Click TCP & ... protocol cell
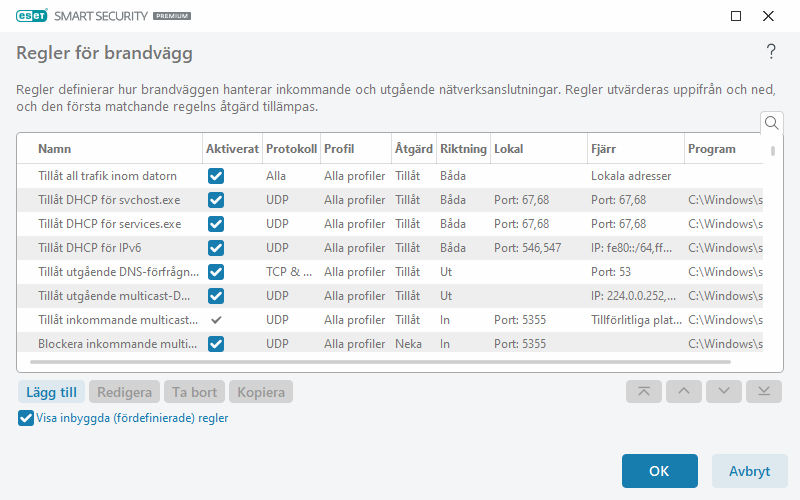This screenshot has height=500, width=800. (x=289, y=272)
